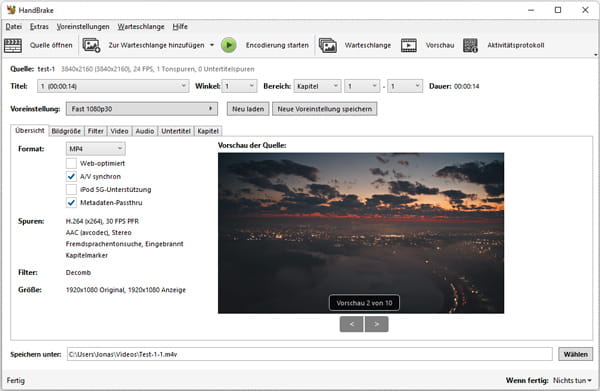
Task: Enable iPod 5G-Unterstützung checkbox
Action: click(71, 189)
